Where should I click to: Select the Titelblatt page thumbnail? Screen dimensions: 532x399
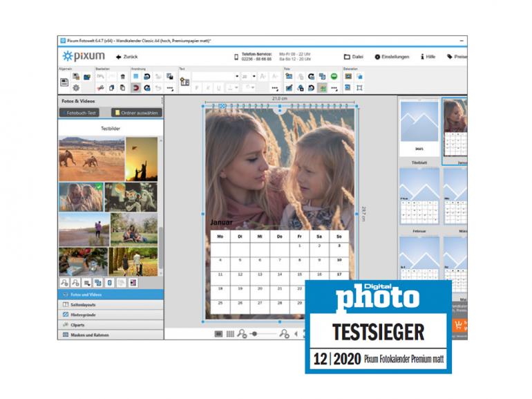click(419, 129)
